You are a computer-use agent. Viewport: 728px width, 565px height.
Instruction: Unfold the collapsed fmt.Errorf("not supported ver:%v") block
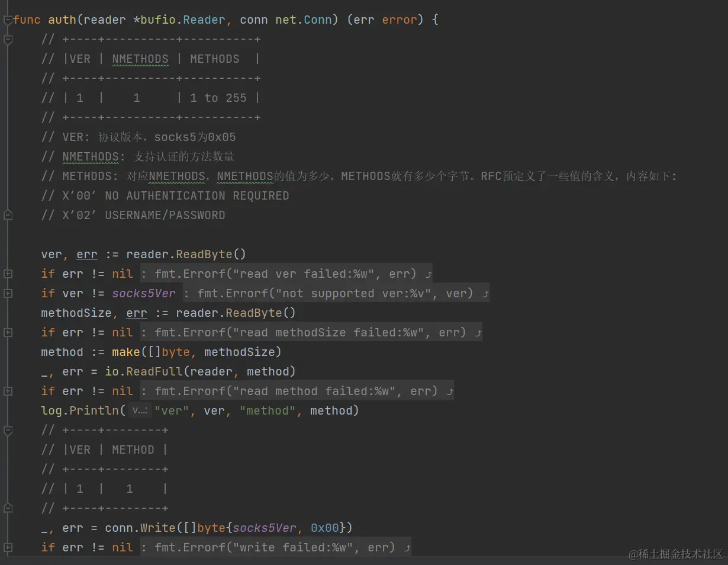(336, 293)
